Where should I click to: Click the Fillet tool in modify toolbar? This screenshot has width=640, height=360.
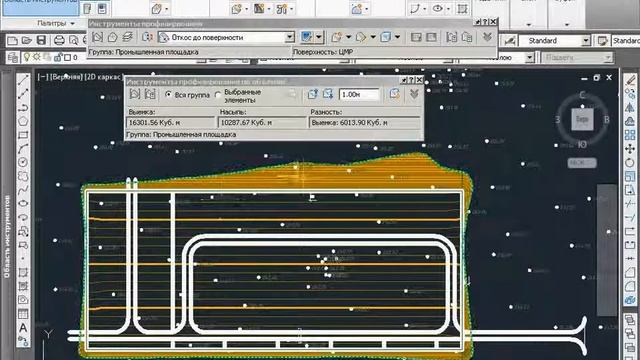point(630,286)
